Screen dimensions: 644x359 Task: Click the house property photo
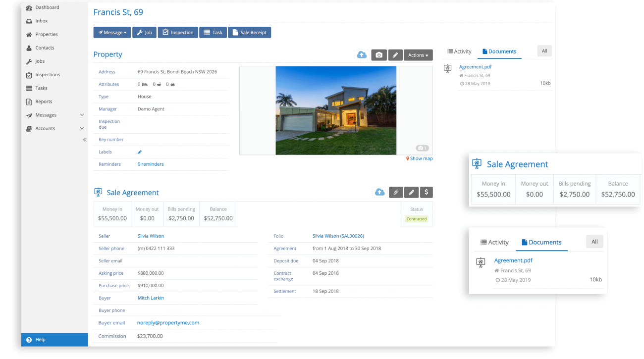(335, 110)
